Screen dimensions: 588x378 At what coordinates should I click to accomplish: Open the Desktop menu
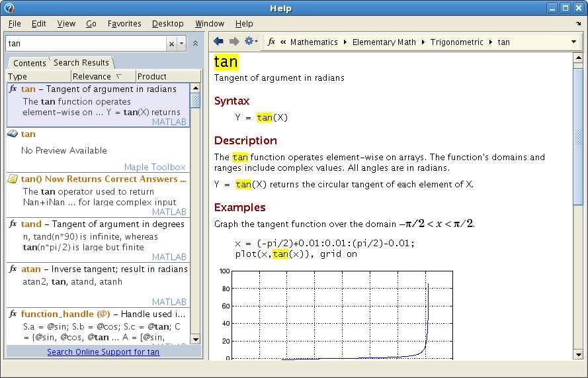[x=167, y=24]
